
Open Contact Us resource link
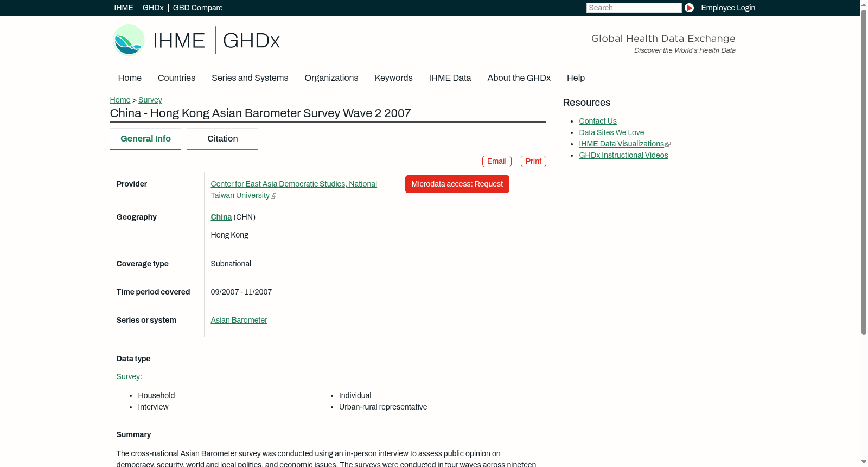(598, 121)
